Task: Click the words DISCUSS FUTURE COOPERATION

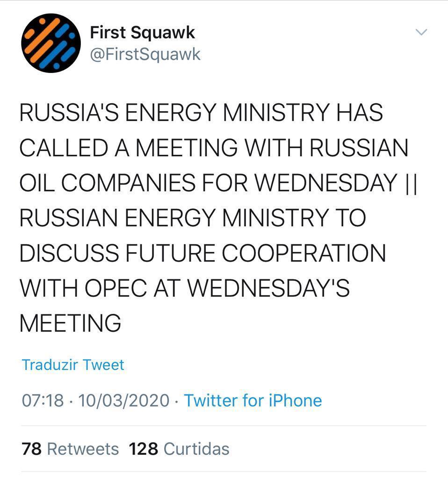Action: pos(202,253)
